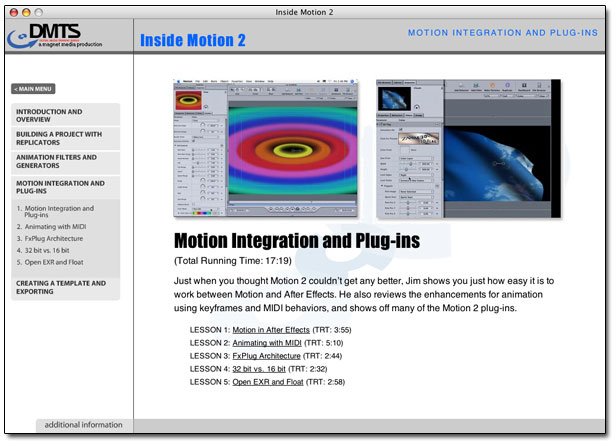Click the LESSON 1: label text

tap(210, 330)
